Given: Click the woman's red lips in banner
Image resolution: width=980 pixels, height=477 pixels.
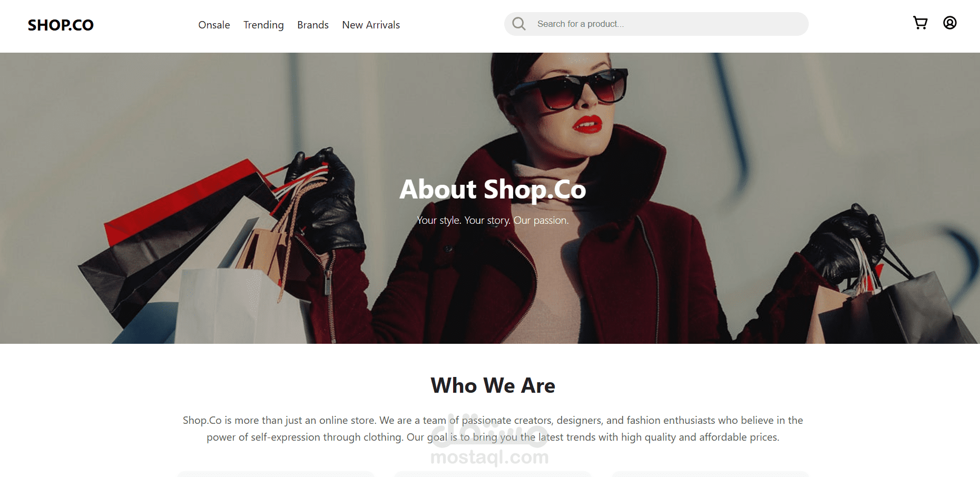Looking at the screenshot, I should point(587,124).
